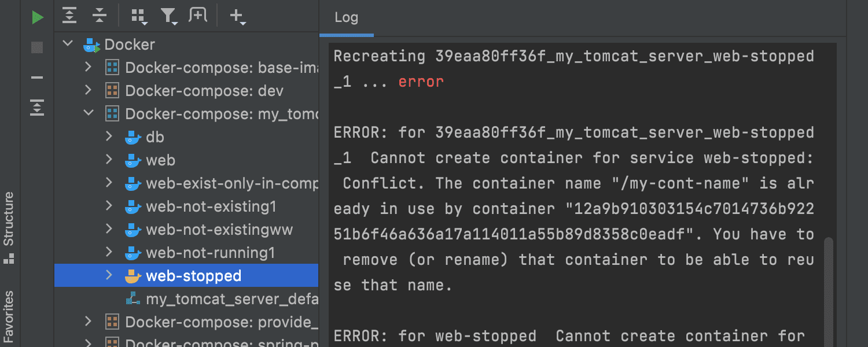868x347 pixels.
Task: Click the log panel vertical scrollbar
Action: (829, 272)
